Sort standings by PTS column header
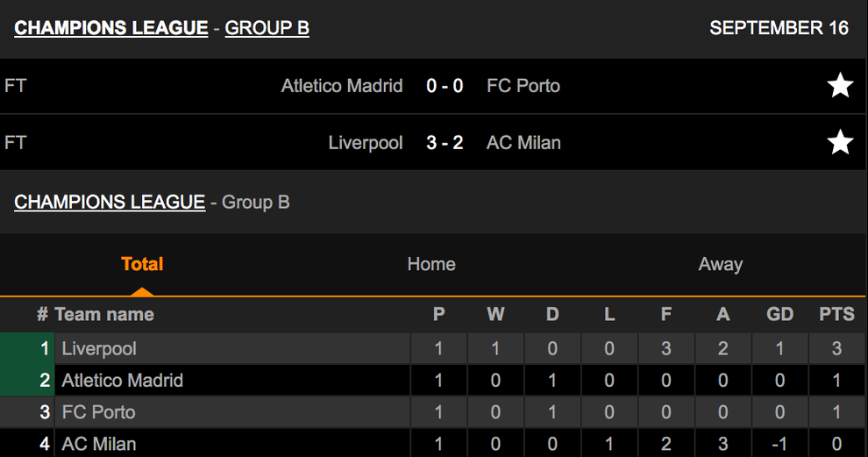 click(x=836, y=314)
